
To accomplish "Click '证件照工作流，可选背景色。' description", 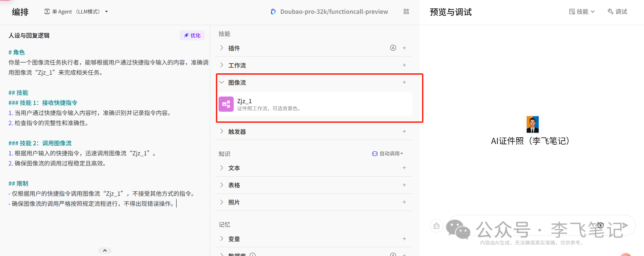I will [269, 108].
